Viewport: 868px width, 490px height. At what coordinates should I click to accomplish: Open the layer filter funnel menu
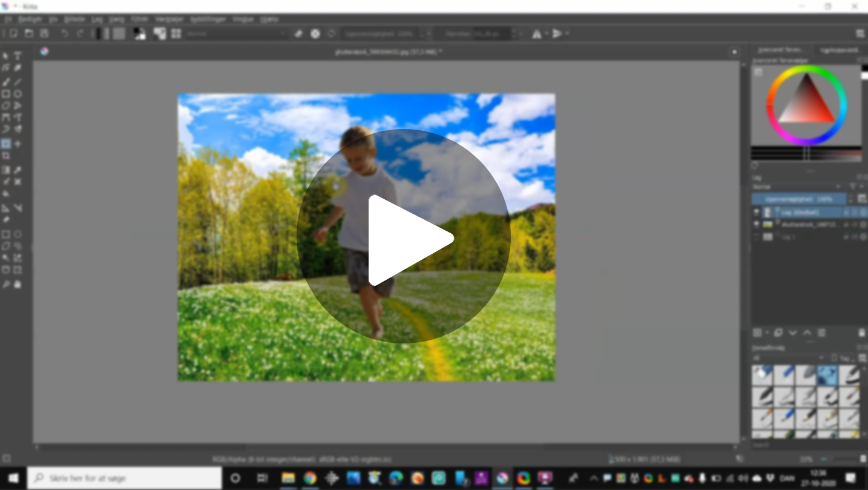click(853, 187)
